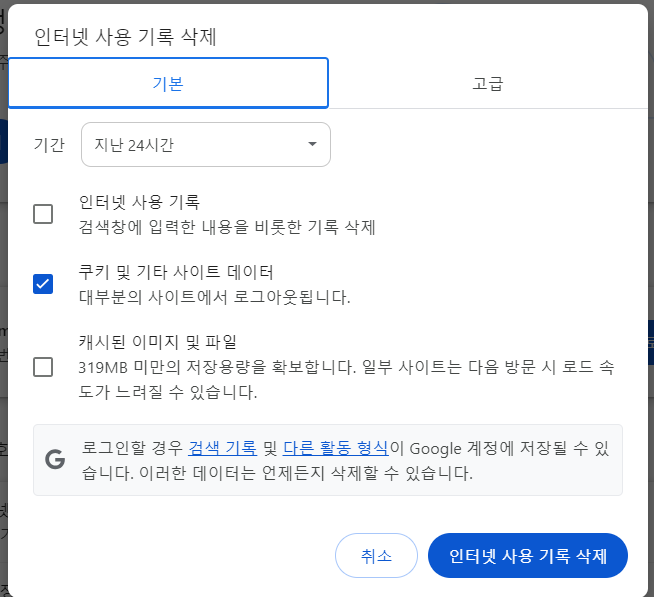Click the 기간 label text
The width and height of the screenshot is (654, 597).
[x=49, y=145]
